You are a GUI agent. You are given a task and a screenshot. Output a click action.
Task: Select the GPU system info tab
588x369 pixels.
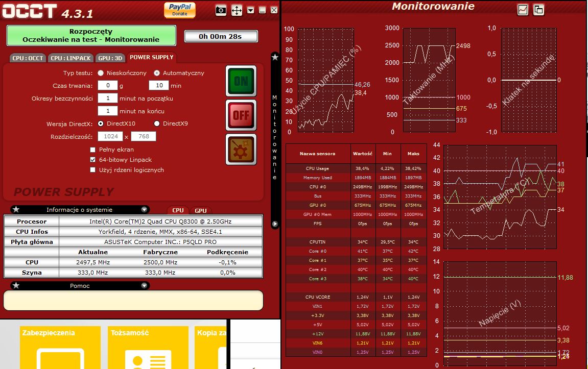201,211
